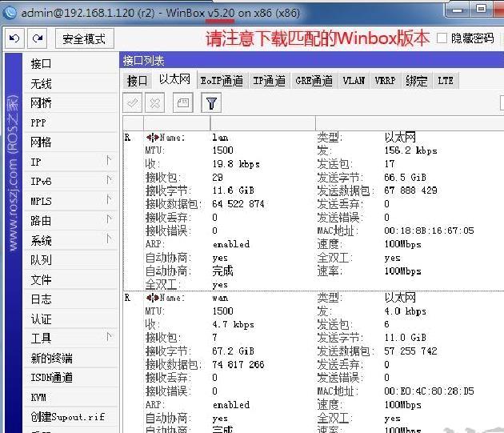Viewport: 504px width, 433px height.
Task: Open the EoIP通道 tab
Action: point(222,81)
